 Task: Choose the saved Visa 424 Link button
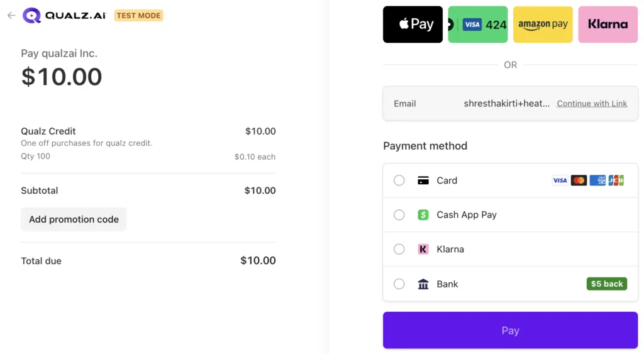pos(478,25)
